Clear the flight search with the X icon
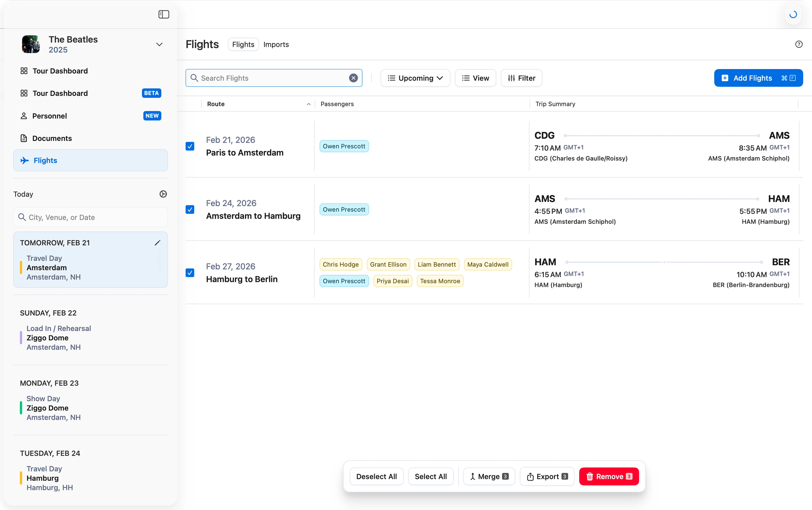 pyautogui.click(x=353, y=78)
